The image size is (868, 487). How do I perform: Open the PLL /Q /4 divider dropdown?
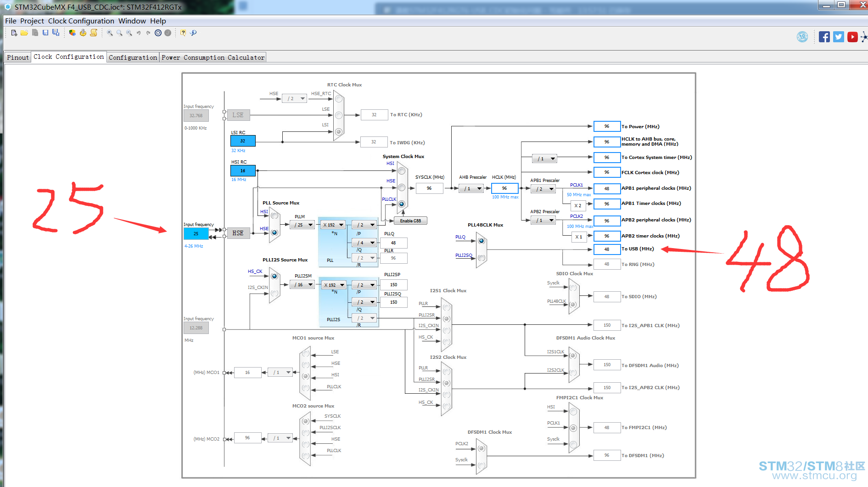coord(364,243)
